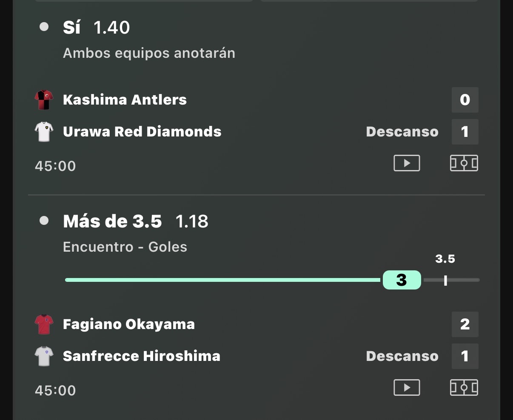Select the bullet next to Más de 3.5
Viewport: 513px width, 420px height.
point(44,221)
